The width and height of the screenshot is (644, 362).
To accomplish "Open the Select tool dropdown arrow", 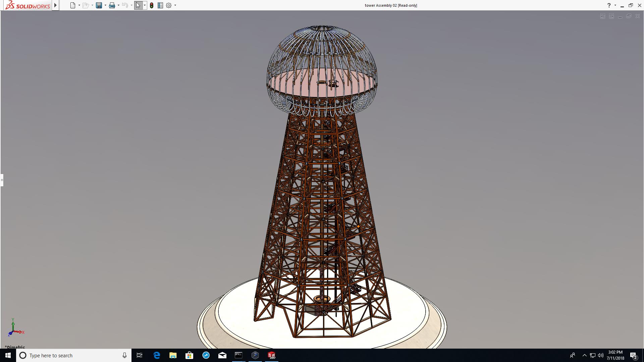I will click(145, 5).
